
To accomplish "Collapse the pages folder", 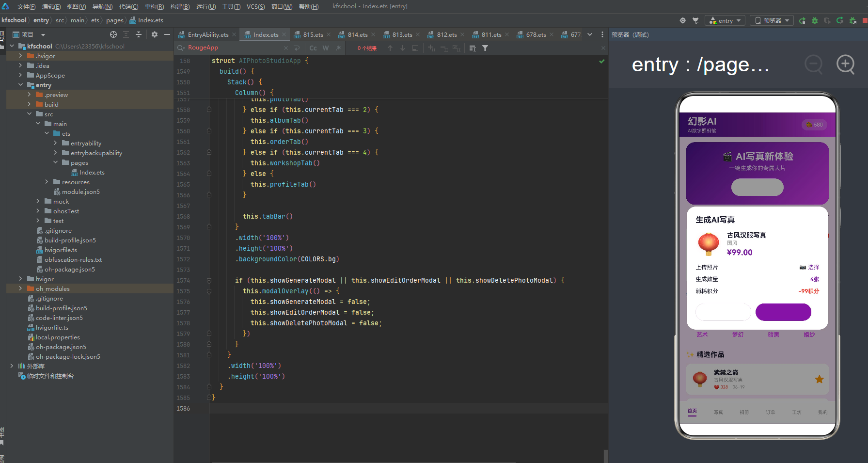I will pos(55,162).
